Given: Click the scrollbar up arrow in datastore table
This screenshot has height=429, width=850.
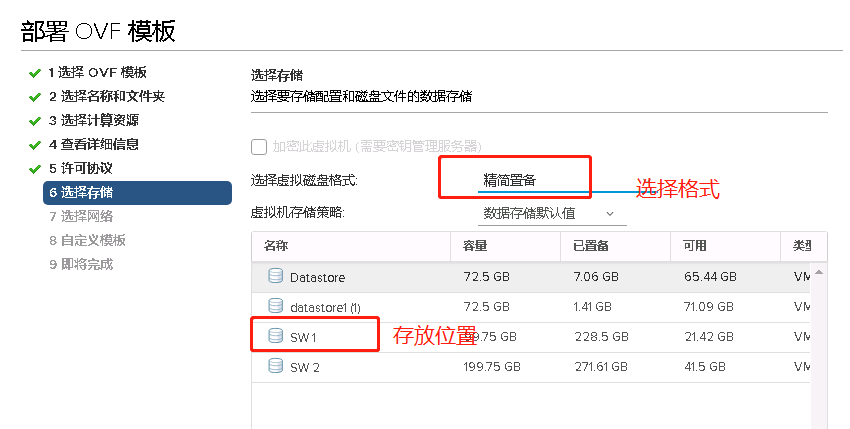Looking at the screenshot, I should 820,272.
